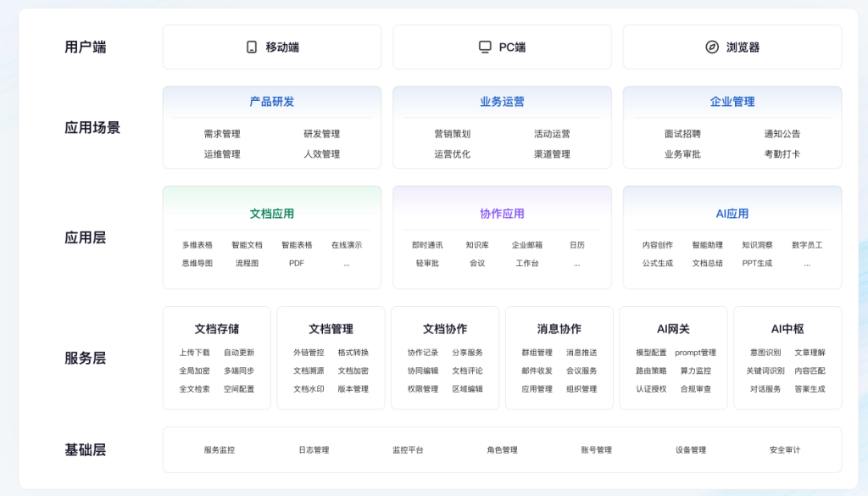Viewport: 868px width, 496px height.
Task: Click 活动运营 under 业务运营
Action: tap(552, 133)
